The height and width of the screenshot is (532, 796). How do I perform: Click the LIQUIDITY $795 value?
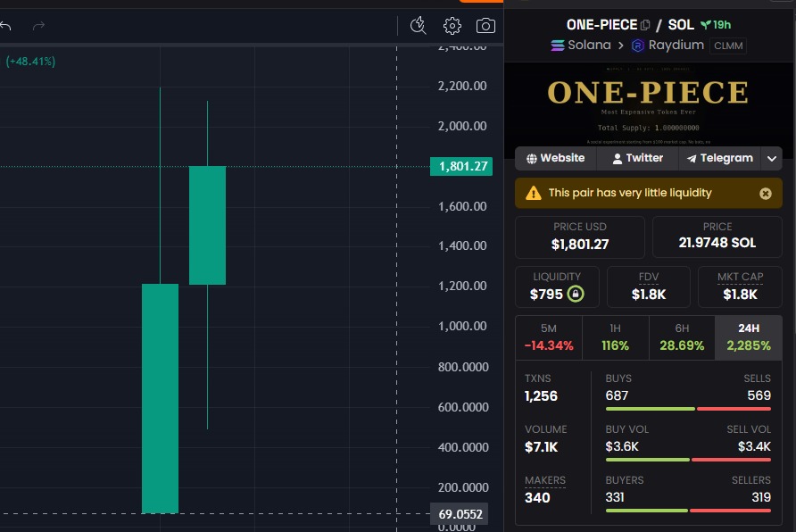[546, 295]
